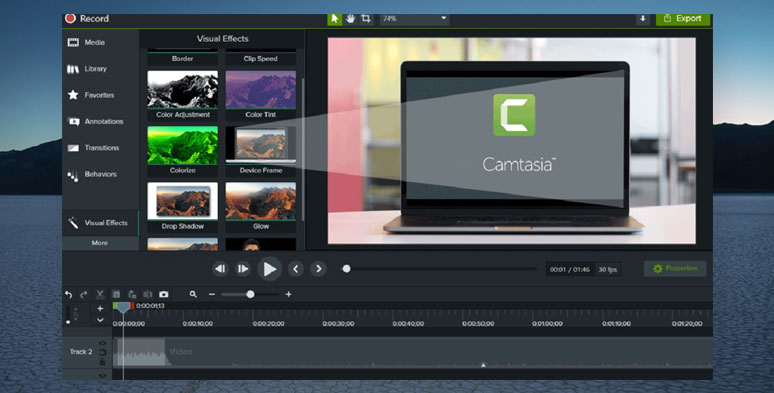774x393 pixels.
Task: Toggle Track 2 visibility eye icon
Action: click(102, 343)
